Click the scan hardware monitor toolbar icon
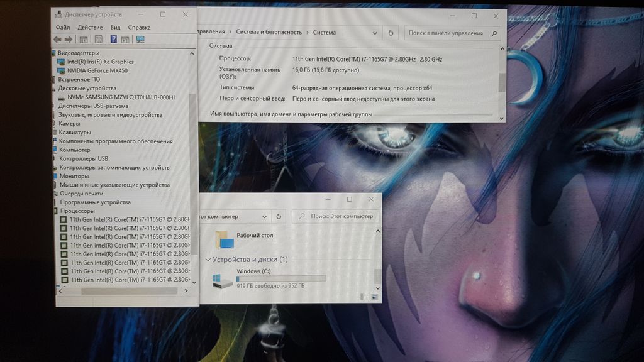 click(x=140, y=40)
